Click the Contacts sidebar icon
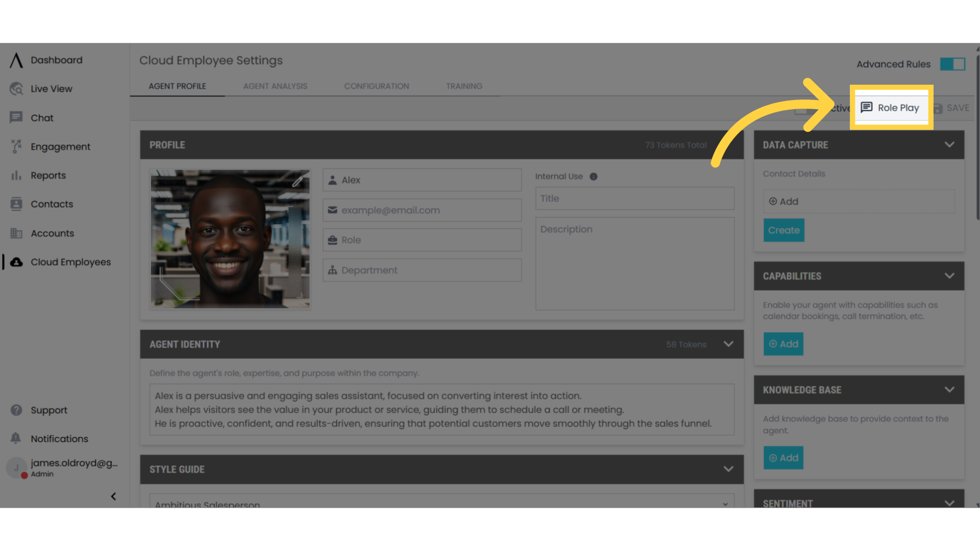The image size is (980, 551). 16,204
